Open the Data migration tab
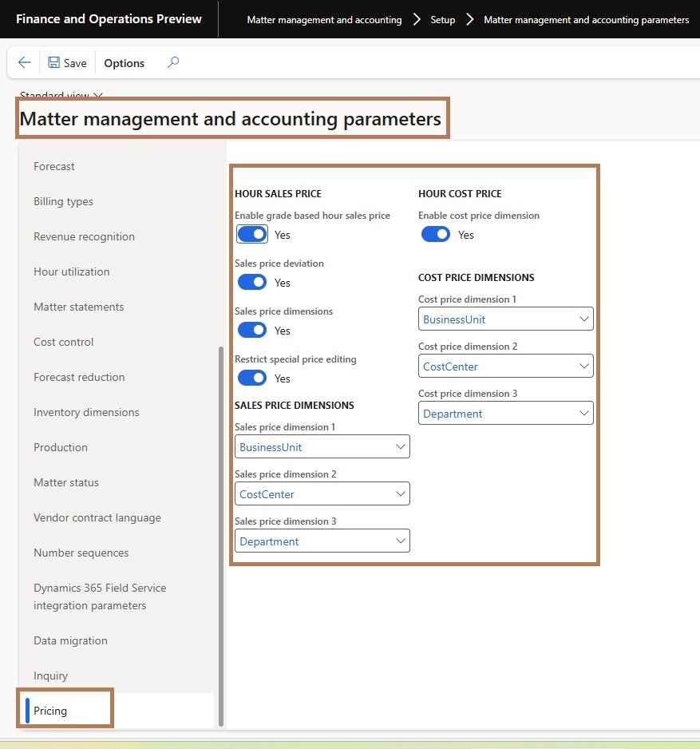Viewport: 700px width, 749px height. pos(71,640)
